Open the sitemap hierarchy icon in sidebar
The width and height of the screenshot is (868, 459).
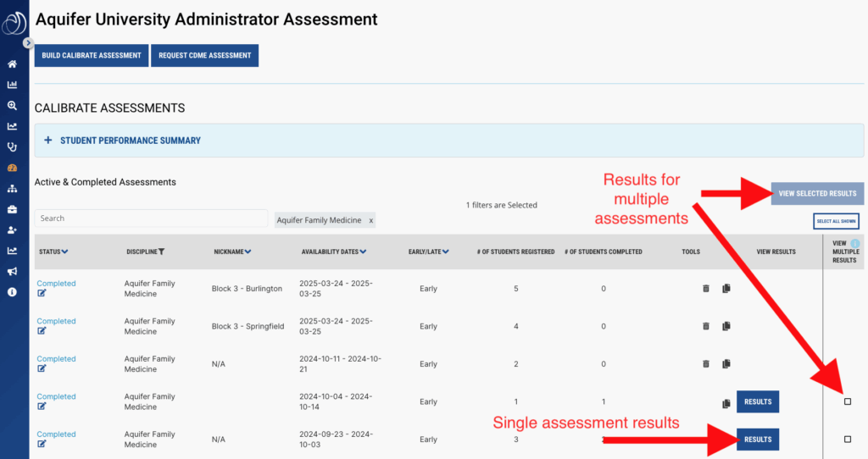tap(12, 189)
